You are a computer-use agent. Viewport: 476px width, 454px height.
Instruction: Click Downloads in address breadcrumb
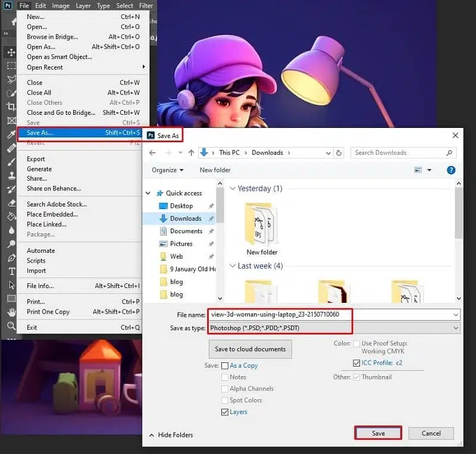pyautogui.click(x=267, y=153)
